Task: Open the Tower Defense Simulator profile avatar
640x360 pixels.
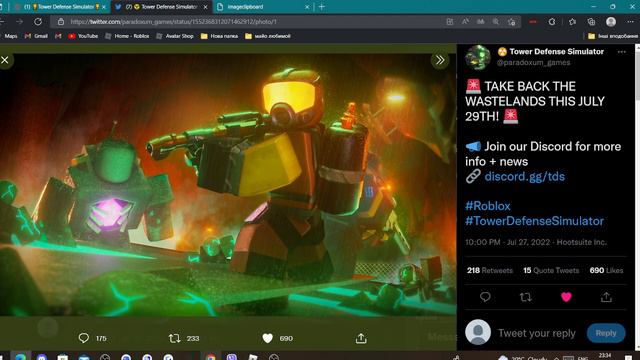Action: pos(478,57)
